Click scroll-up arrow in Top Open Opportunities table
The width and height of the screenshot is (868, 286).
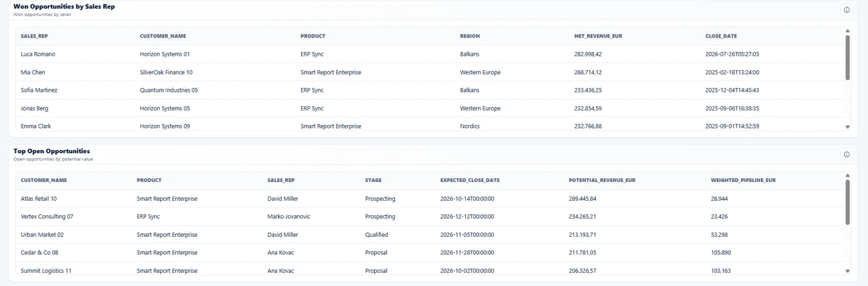[848, 175]
